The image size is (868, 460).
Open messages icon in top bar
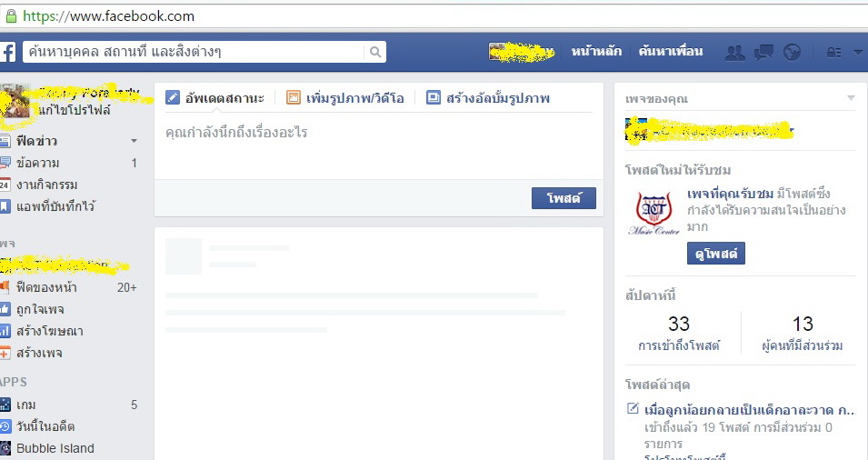[x=763, y=53]
